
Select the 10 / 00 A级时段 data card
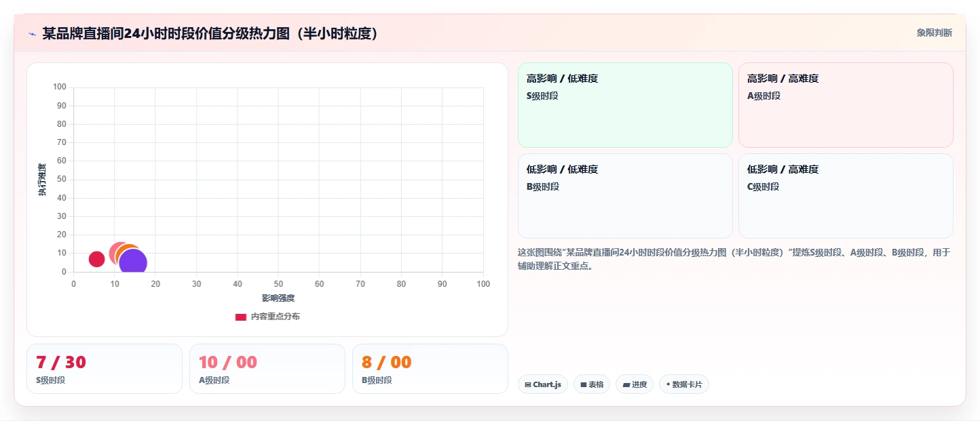coord(267,369)
